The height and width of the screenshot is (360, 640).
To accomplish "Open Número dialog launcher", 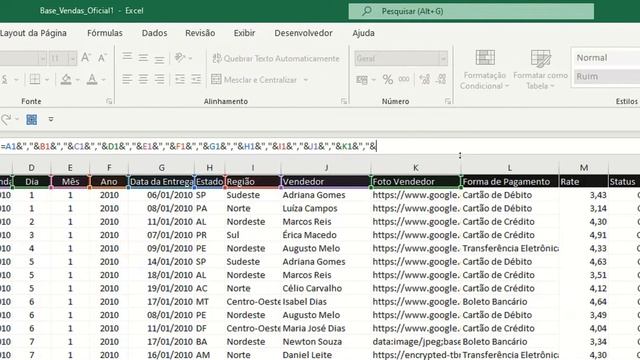I will click(x=448, y=101).
